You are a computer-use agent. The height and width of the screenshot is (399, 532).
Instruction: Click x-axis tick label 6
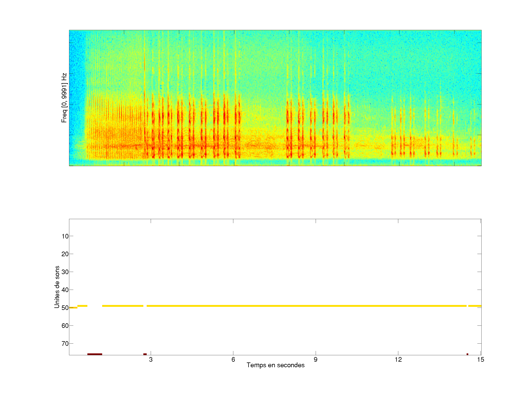[233, 359]
